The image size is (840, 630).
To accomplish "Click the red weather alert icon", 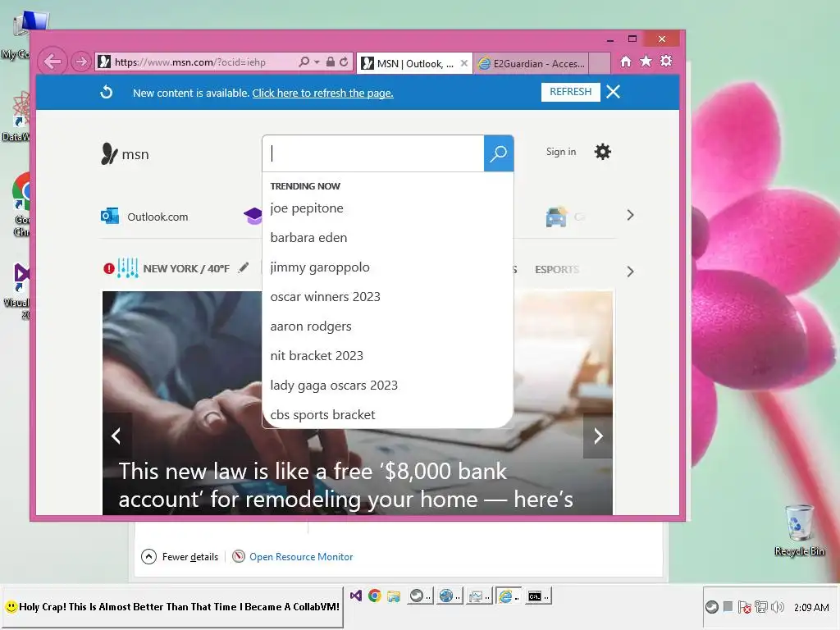I will 109,268.
